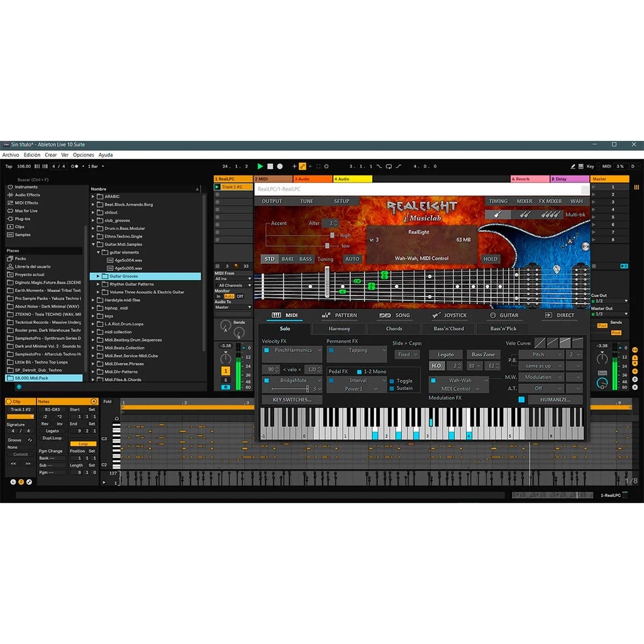
Task: Toggle Interval Pedal FX checkbox
Action: point(331,380)
